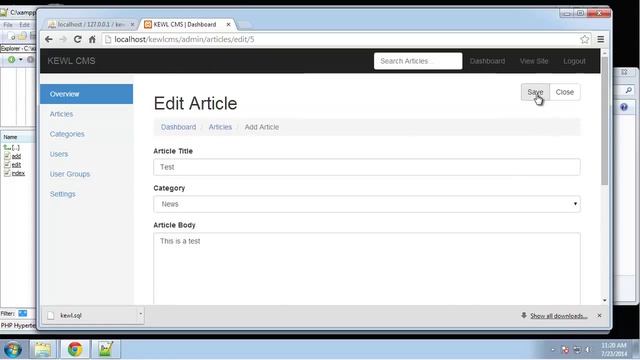
Task: Close the localhost phpMyAdmin tab
Action: 132,24
